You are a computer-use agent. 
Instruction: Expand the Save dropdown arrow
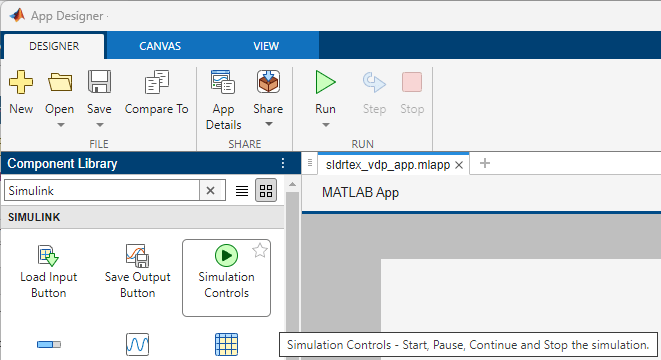(x=99, y=125)
